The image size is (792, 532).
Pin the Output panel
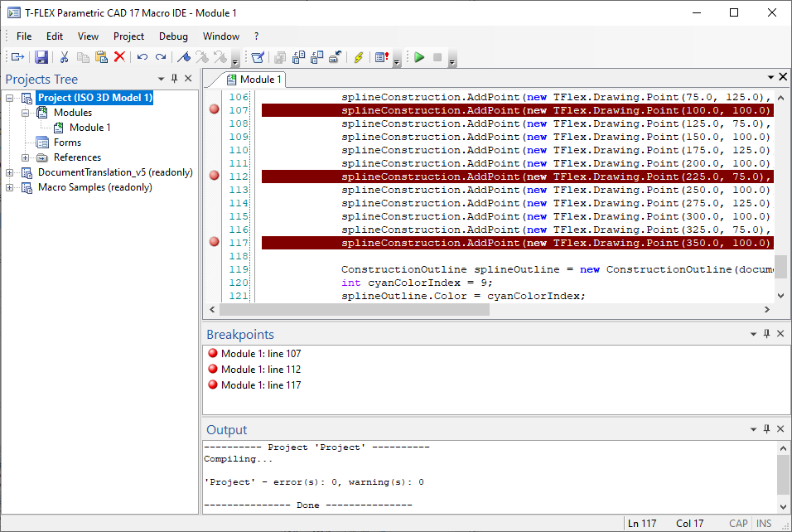click(767, 429)
